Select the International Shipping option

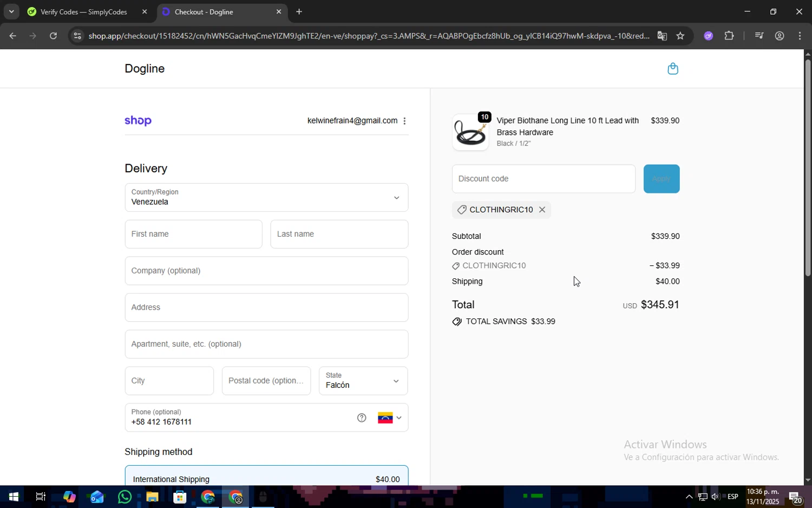pyautogui.click(x=266, y=479)
